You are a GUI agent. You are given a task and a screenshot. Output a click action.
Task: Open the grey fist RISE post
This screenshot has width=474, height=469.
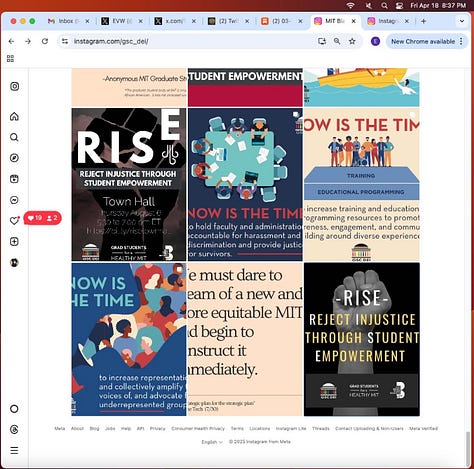tap(362, 339)
